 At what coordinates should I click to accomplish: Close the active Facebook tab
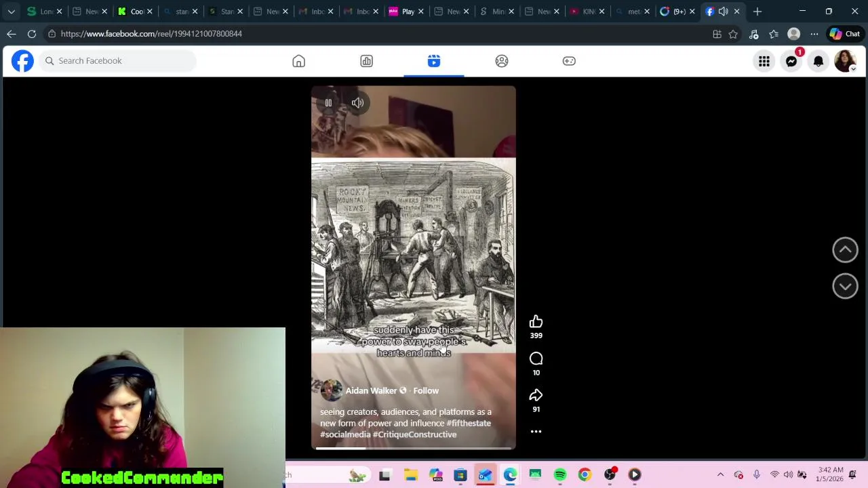[x=737, y=12]
